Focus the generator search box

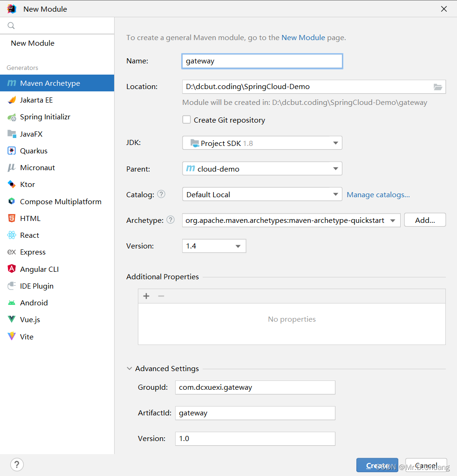[57, 26]
